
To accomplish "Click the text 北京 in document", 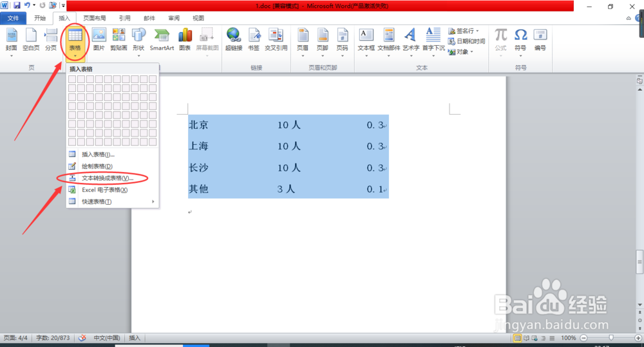I will (x=199, y=125).
